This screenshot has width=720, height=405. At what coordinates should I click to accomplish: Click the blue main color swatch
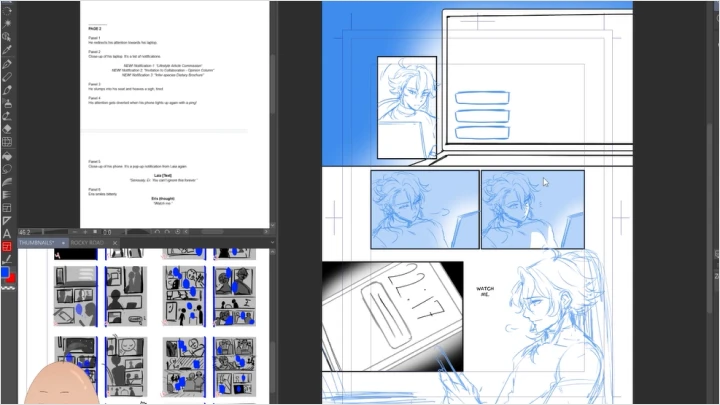click(5, 272)
